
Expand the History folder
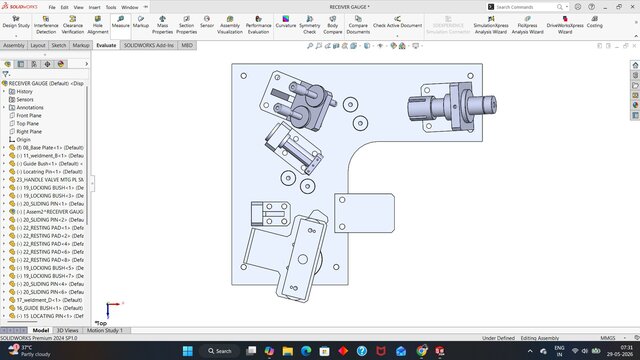(4, 91)
